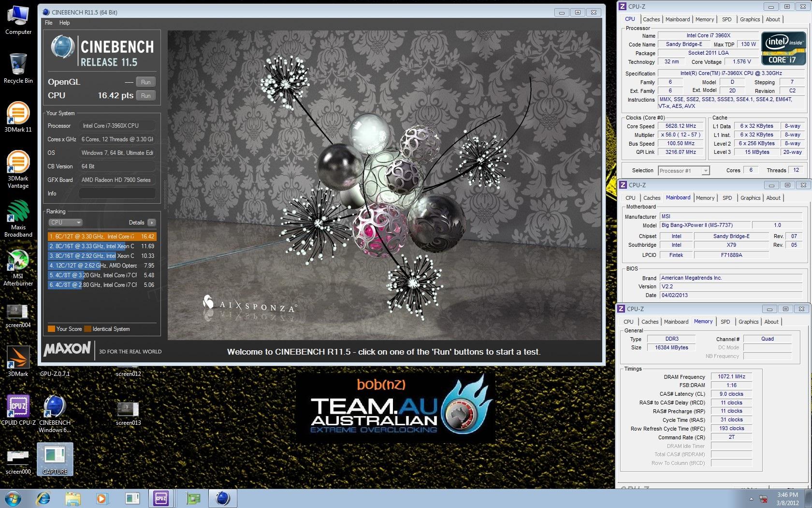Select ranking entry 8C/16T @ 2.92 GHz
This screenshot has height=508, width=812.
102,256
